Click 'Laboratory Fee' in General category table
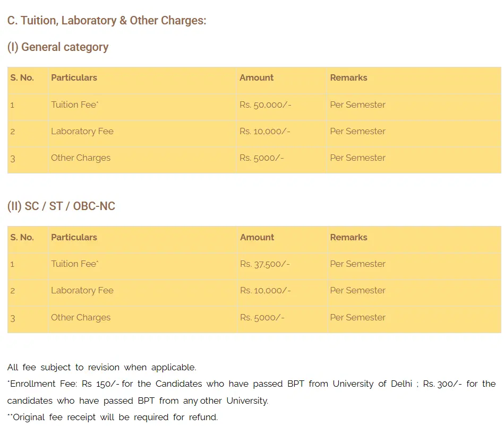The image size is (504, 426). pyautogui.click(x=82, y=132)
